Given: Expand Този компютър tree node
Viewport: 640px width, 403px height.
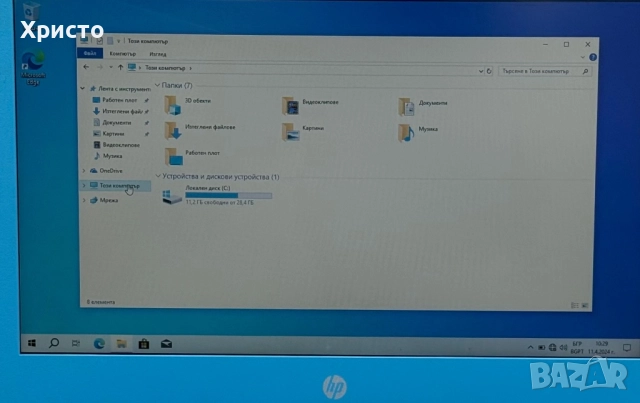Looking at the screenshot, I should (84, 185).
